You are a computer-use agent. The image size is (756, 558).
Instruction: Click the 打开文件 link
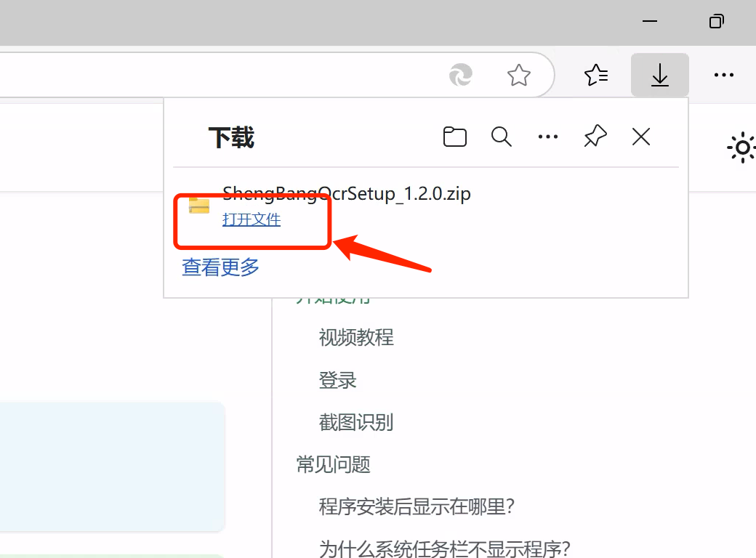(x=252, y=219)
